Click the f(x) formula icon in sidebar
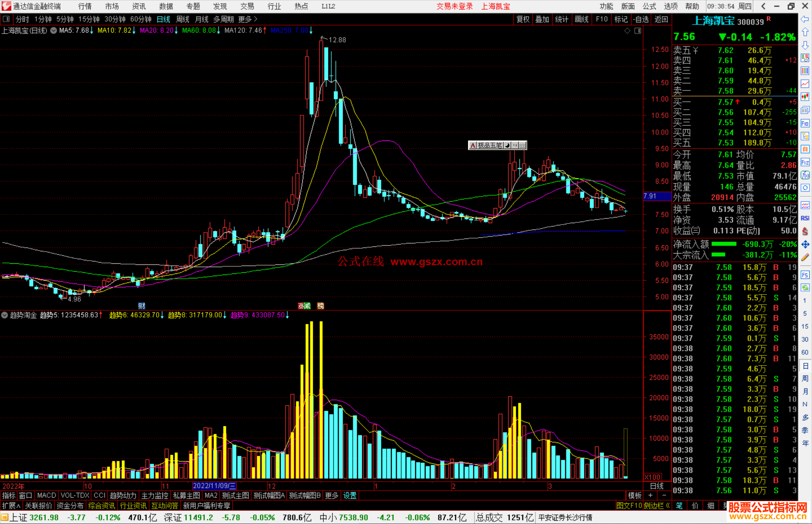This screenshot has width=812, height=524. pyautogui.click(x=805, y=175)
